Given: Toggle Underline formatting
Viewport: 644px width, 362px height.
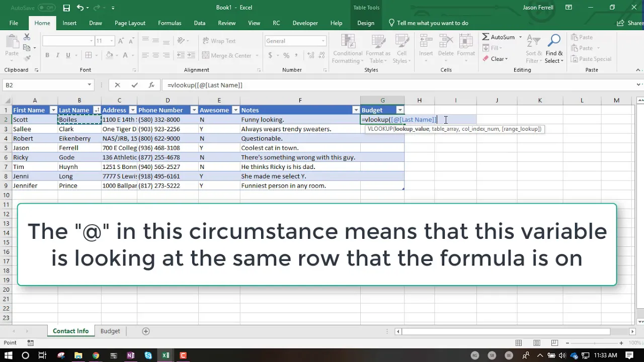Looking at the screenshot, I should [68, 55].
